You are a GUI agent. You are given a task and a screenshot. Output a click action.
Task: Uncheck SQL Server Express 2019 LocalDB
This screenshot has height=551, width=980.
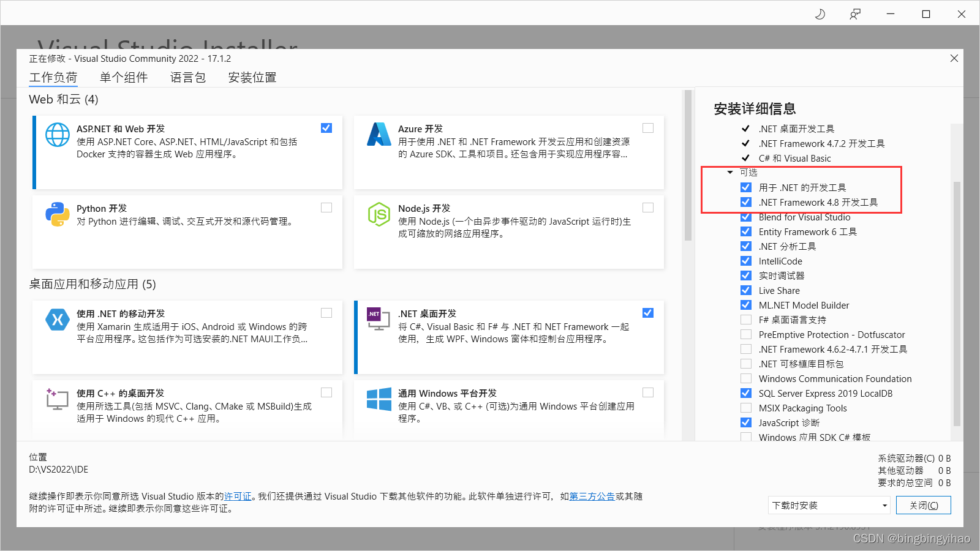746,393
